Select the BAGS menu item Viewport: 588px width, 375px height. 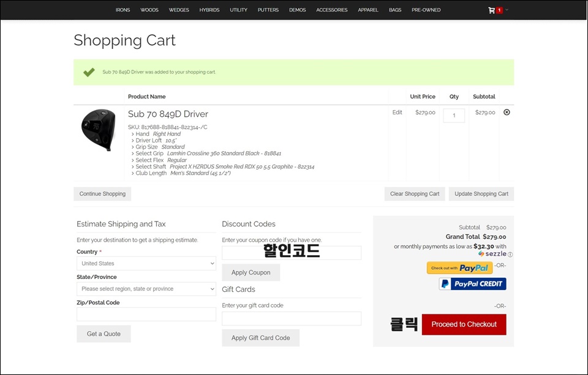(395, 10)
